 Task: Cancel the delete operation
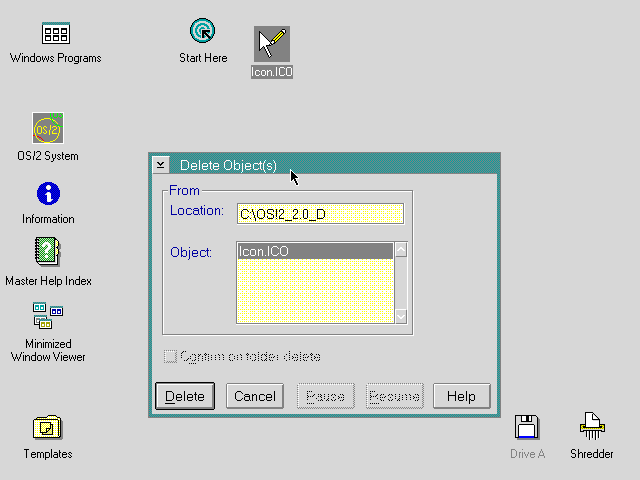[x=255, y=396]
